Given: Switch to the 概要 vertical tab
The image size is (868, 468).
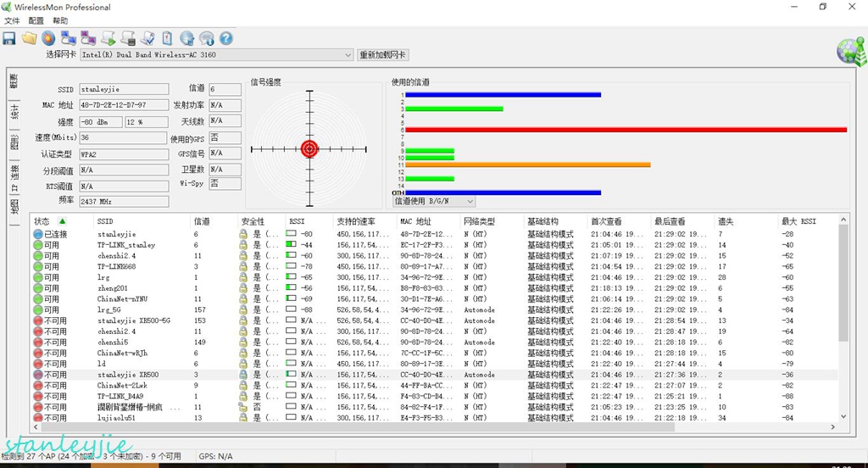Looking at the screenshot, I should [x=14, y=81].
